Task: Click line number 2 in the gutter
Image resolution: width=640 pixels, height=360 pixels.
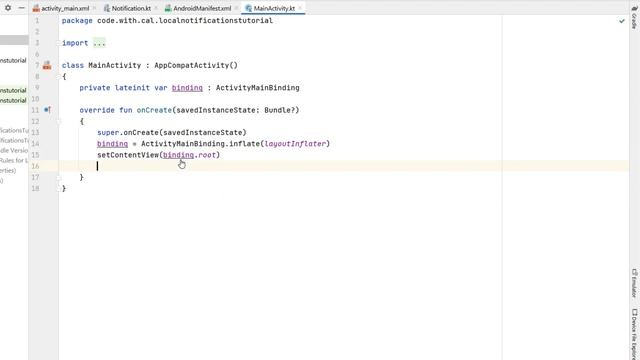Action: click(37, 31)
